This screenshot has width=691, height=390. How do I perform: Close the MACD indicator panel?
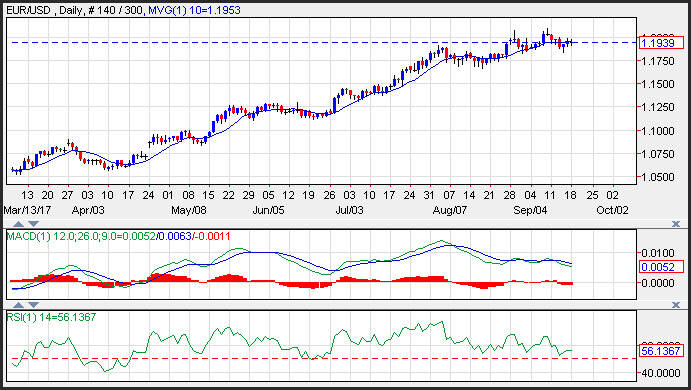(x=676, y=224)
